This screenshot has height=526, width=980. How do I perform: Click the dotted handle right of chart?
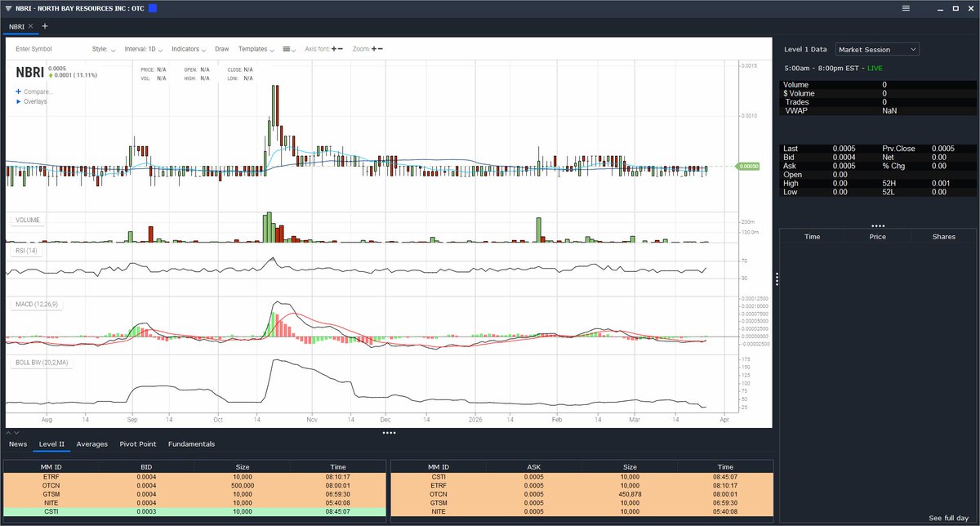click(777, 279)
